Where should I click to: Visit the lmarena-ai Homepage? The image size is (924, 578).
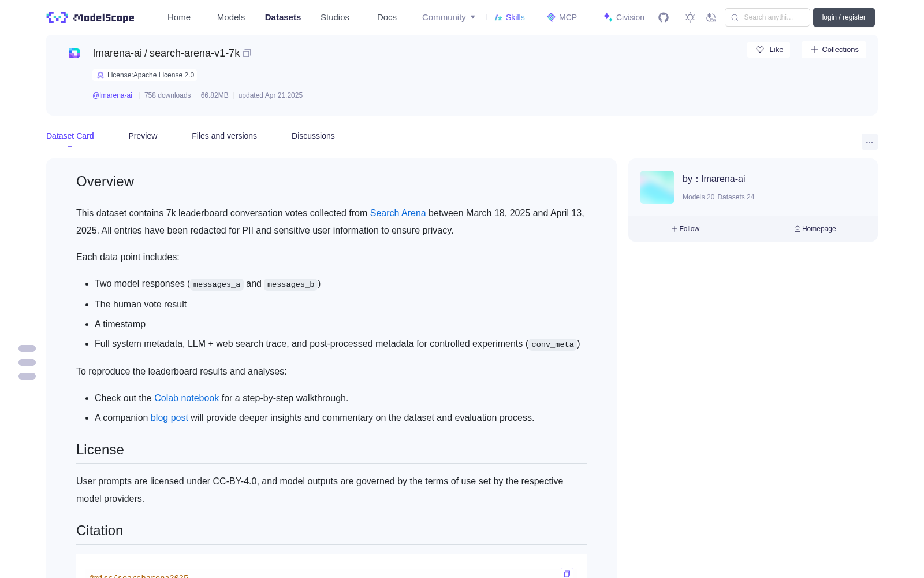click(815, 229)
